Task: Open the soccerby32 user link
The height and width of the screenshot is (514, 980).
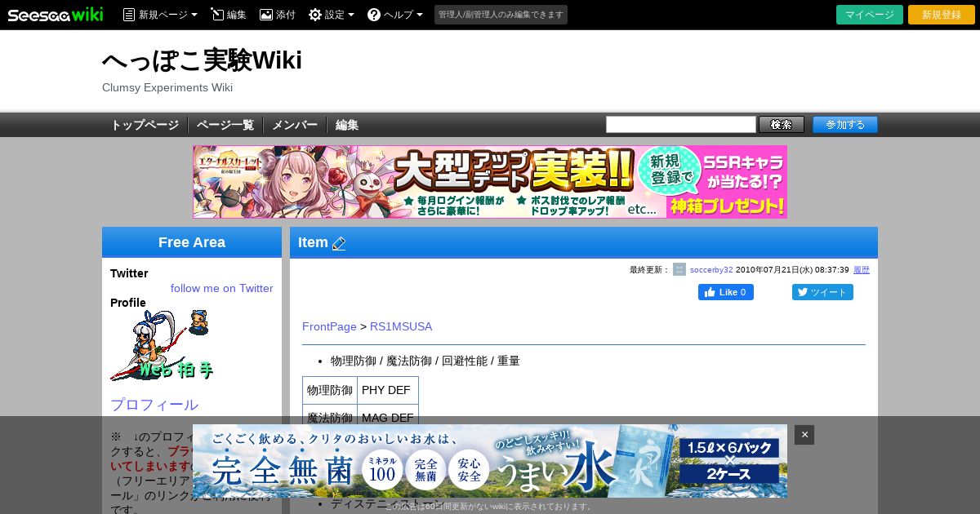Action: (x=711, y=270)
